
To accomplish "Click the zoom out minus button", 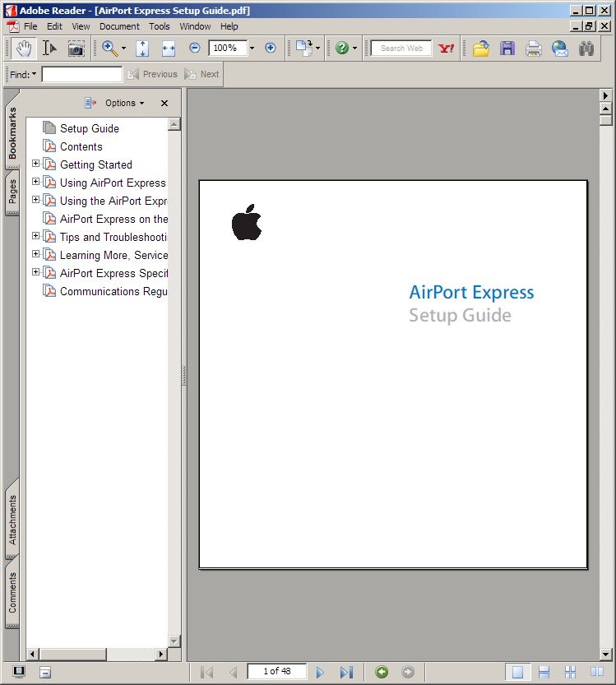I will [195, 48].
